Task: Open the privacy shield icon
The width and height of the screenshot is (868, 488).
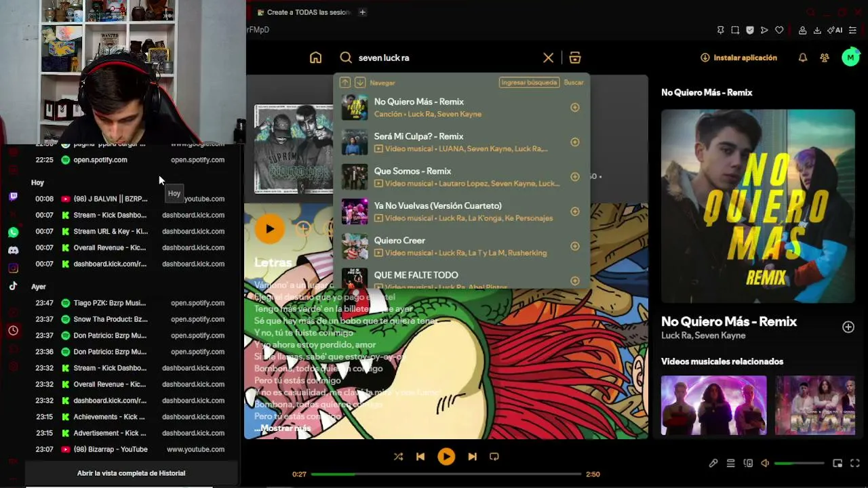Action: [750, 30]
